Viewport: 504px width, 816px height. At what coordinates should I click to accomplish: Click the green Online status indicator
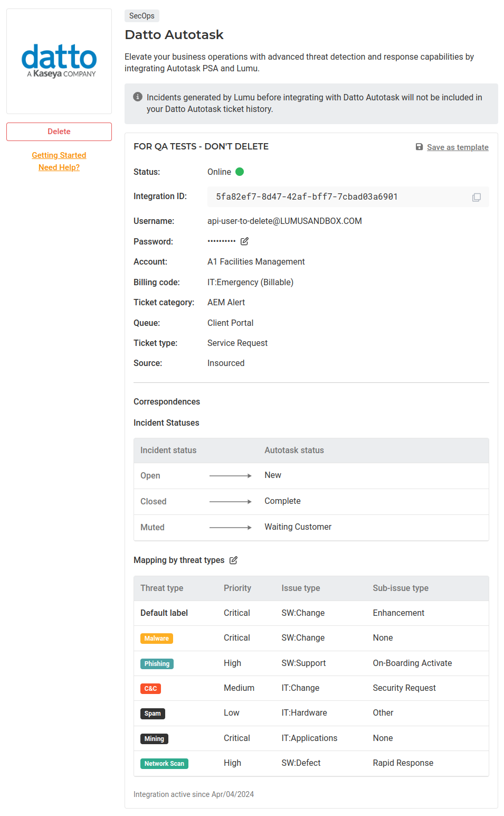point(240,172)
